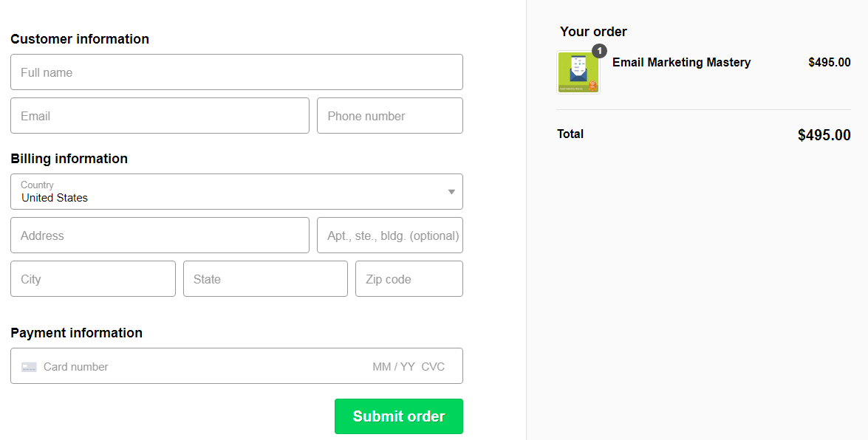Screen dimensions: 868x440
Task: Focus the City field
Action: (x=93, y=279)
